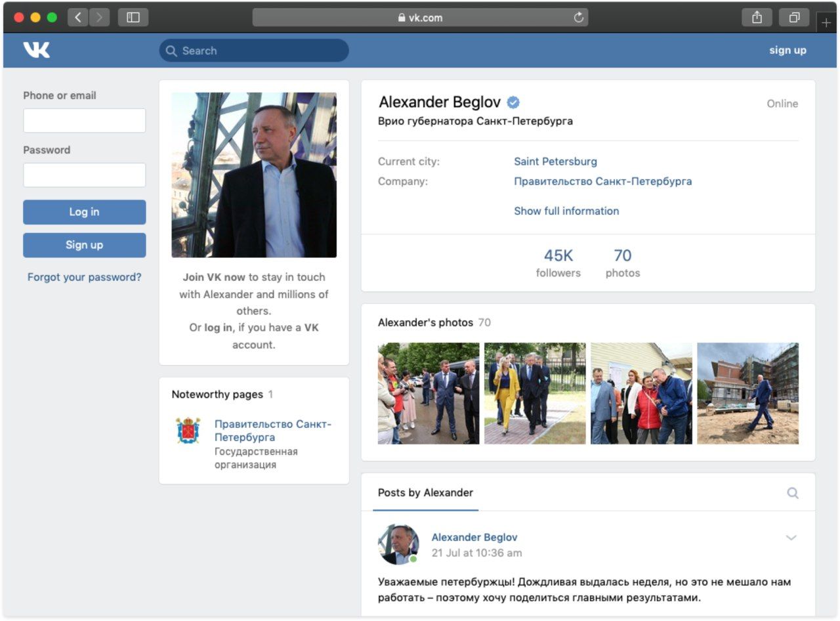Focus the Password field
Viewport: 840px width, 621px height.
point(85,175)
